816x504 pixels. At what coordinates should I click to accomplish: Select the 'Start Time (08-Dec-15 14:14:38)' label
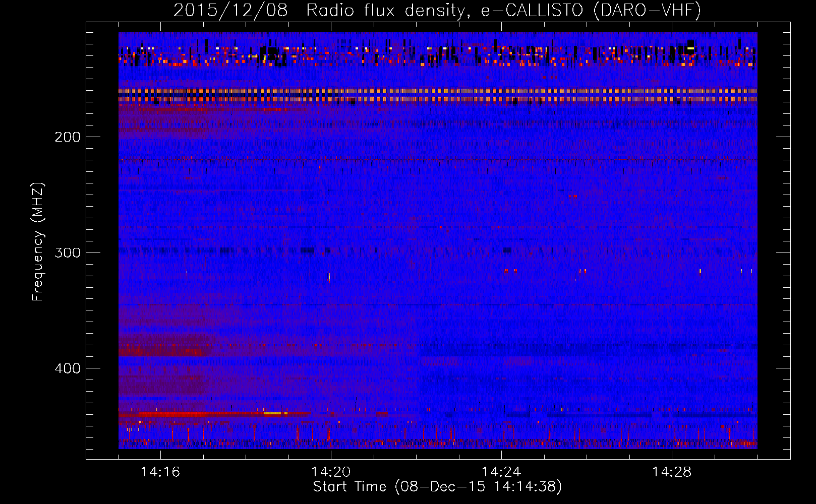tap(437, 487)
